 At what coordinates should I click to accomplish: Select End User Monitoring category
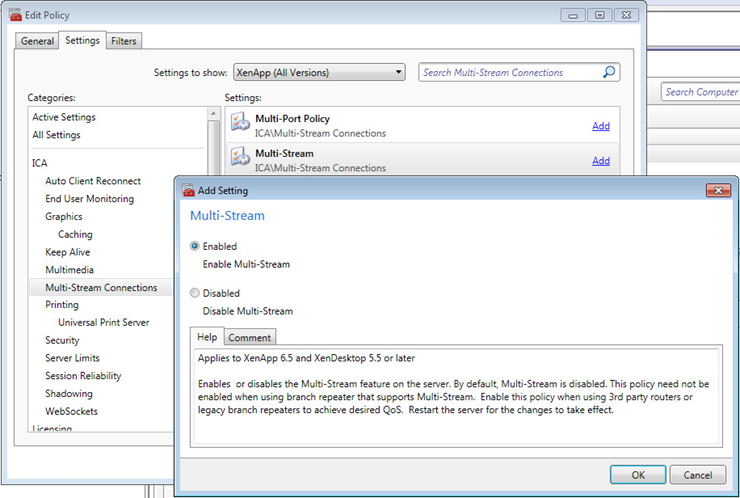pos(89,199)
